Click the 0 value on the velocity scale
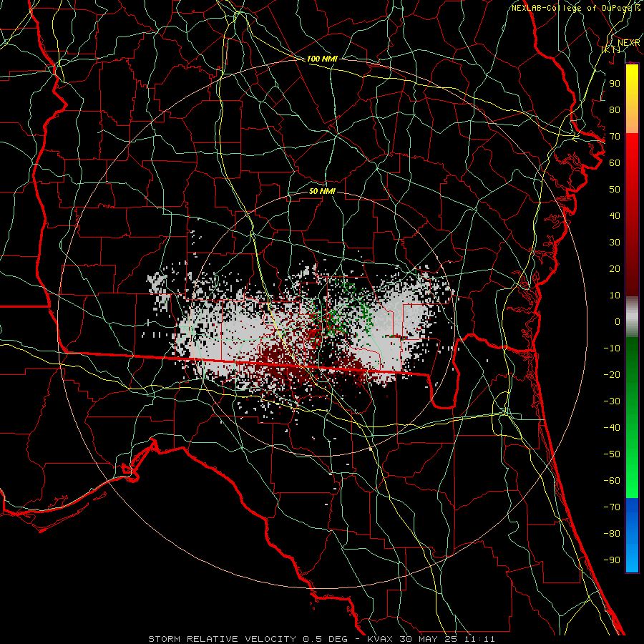The width and height of the screenshot is (644, 644). coord(618,322)
